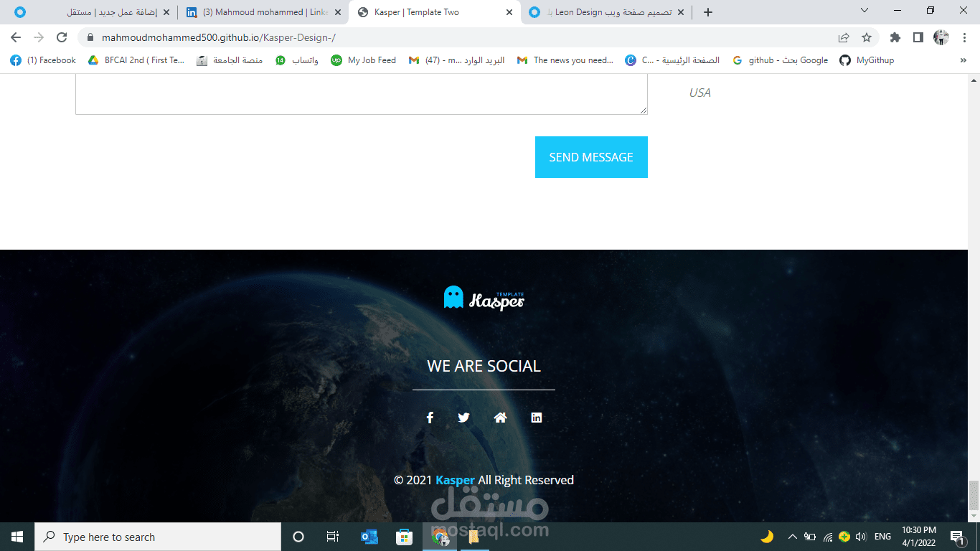Open the My Job Feed bookmark

363,60
